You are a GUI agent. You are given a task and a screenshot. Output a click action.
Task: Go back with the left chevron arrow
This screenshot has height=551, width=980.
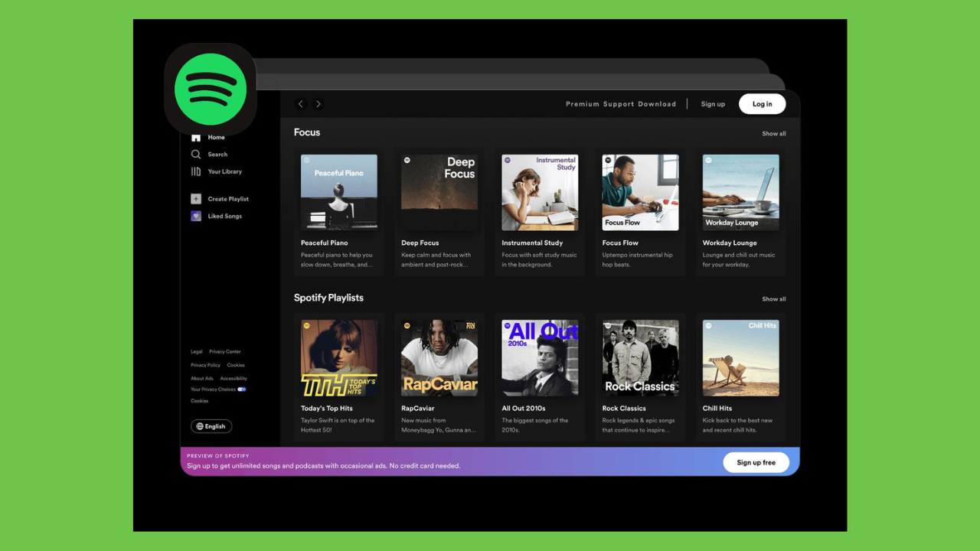click(301, 104)
